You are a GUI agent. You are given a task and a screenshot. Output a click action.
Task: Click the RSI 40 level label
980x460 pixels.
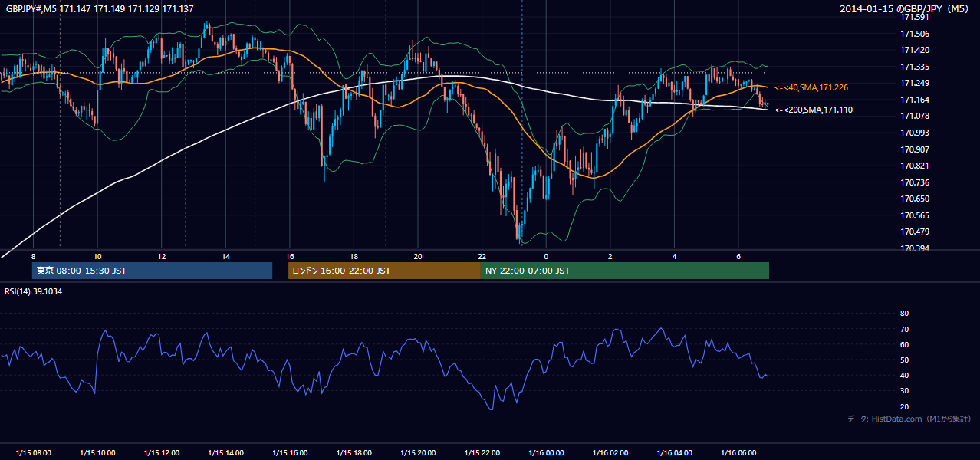904,375
